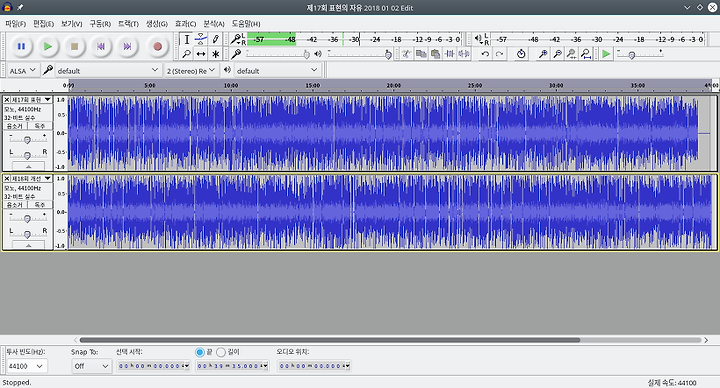The image size is (720, 388).
Task: Click the Paste icon in the edit toolbar
Action: (x=435, y=54)
